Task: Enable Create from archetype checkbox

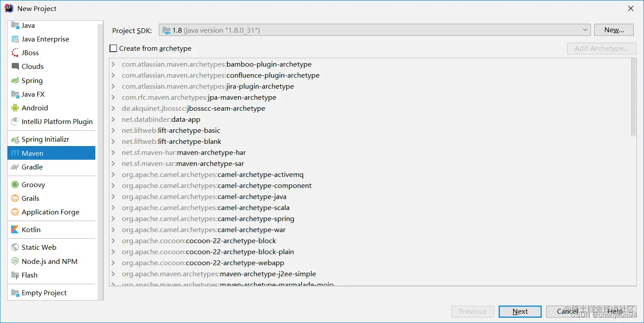Action: (113, 48)
